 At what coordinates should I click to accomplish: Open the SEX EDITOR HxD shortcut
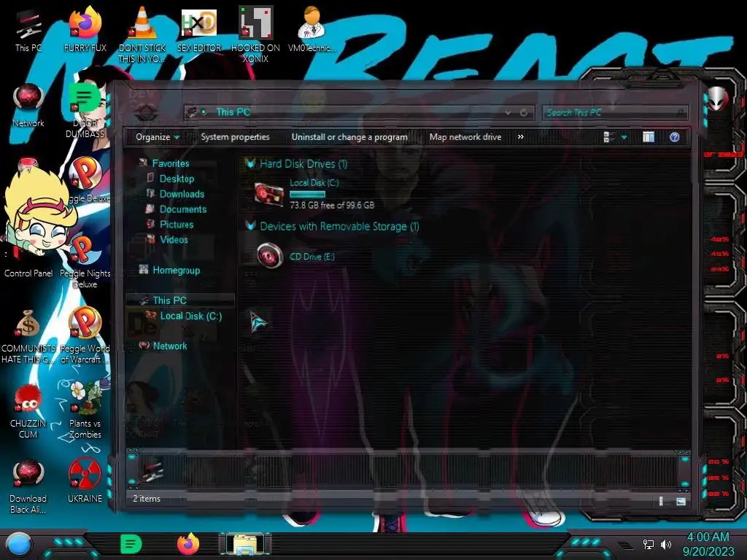click(x=199, y=29)
